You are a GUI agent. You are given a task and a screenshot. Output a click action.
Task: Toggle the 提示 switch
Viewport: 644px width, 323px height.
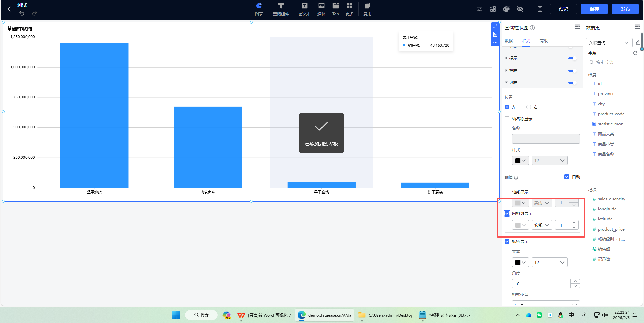pyautogui.click(x=572, y=58)
